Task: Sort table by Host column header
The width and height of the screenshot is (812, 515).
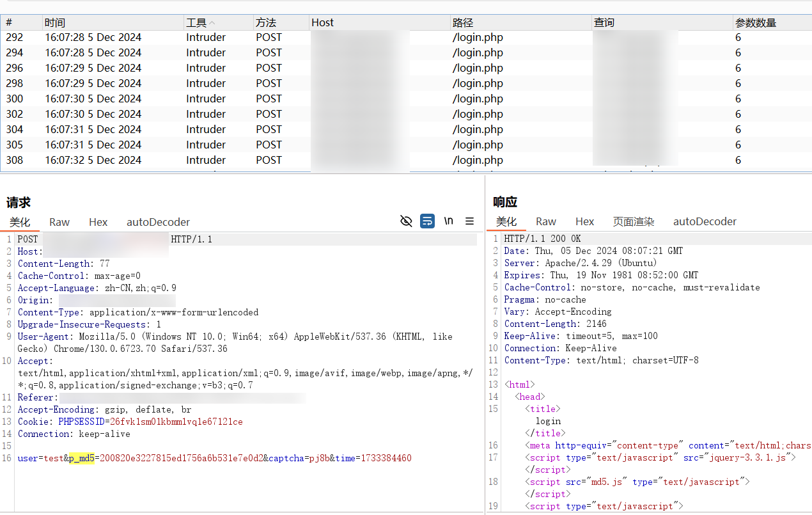Action: pyautogui.click(x=380, y=22)
